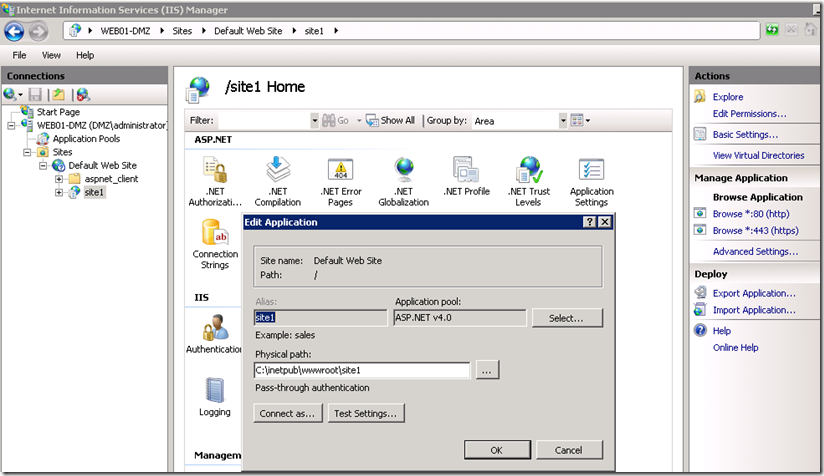Screen dimensions: 824x476
Task: Click the Test Settings... button
Action: [366, 413]
